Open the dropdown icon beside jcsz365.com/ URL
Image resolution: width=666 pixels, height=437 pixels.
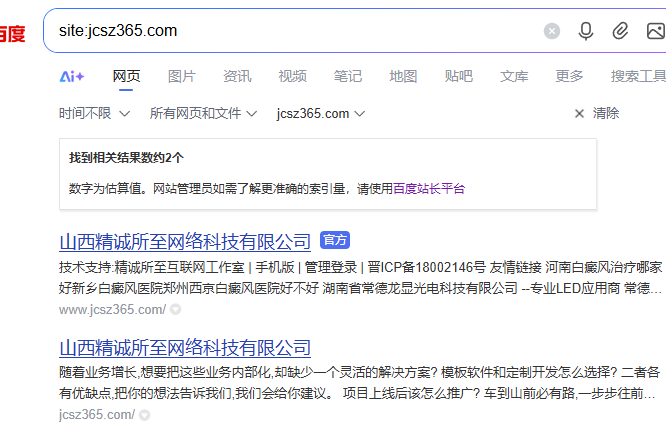pyautogui.click(x=144, y=415)
